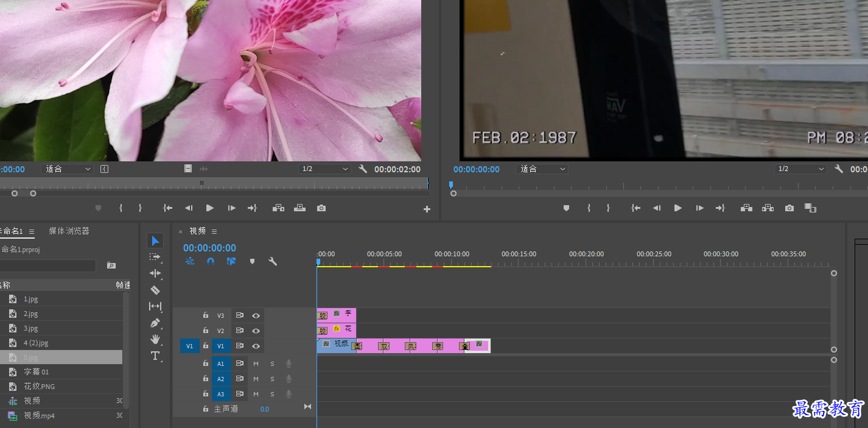The image size is (868, 428).
Task: Select the Slip tool
Action: [155, 306]
